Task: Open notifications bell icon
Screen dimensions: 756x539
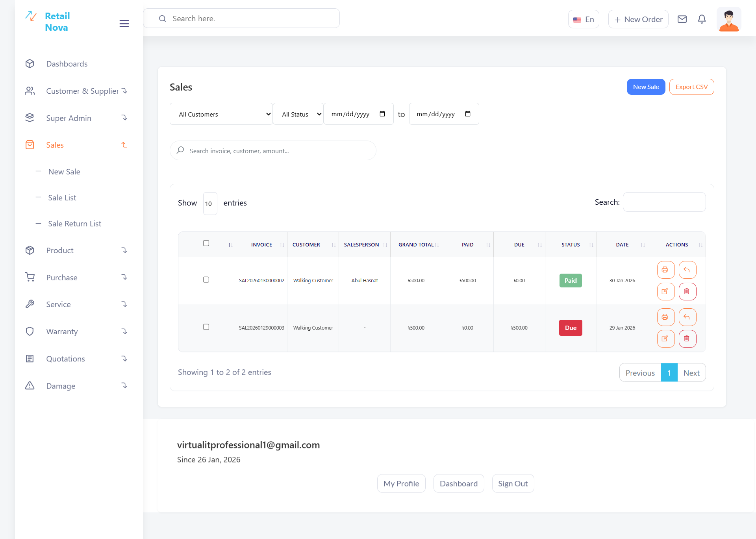Action: 702,19
